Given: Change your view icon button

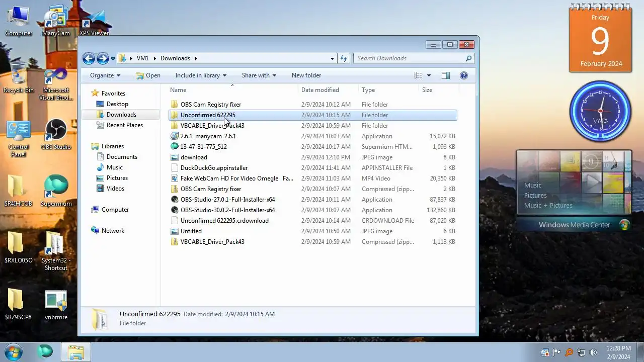Looking at the screenshot, I should pyautogui.click(x=418, y=75).
